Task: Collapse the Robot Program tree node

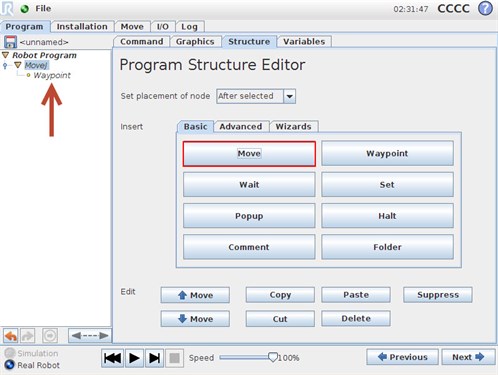Action: (x=5, y=55)
